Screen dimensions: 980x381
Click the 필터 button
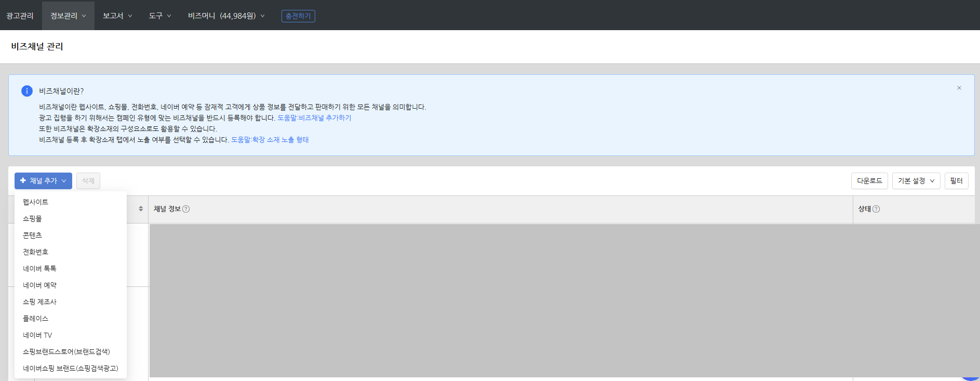tap(956, 181)
